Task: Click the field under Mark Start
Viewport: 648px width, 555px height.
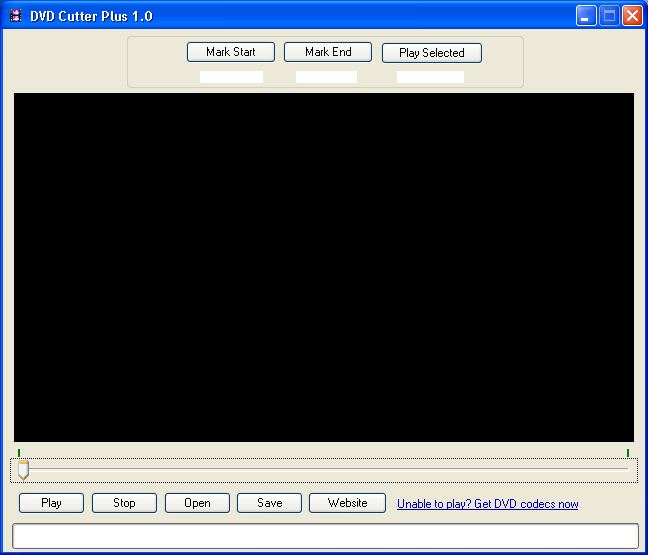Action: 231,77
